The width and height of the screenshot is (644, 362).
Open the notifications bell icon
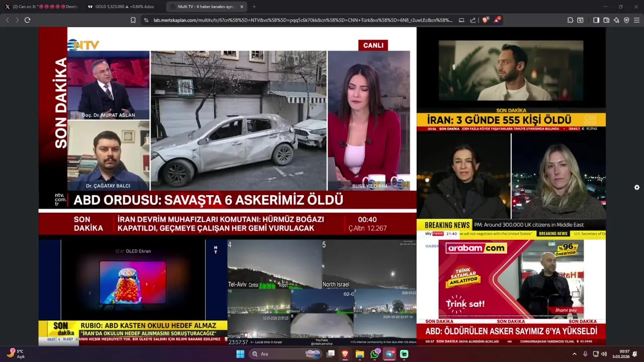click(x=635, y=354)
